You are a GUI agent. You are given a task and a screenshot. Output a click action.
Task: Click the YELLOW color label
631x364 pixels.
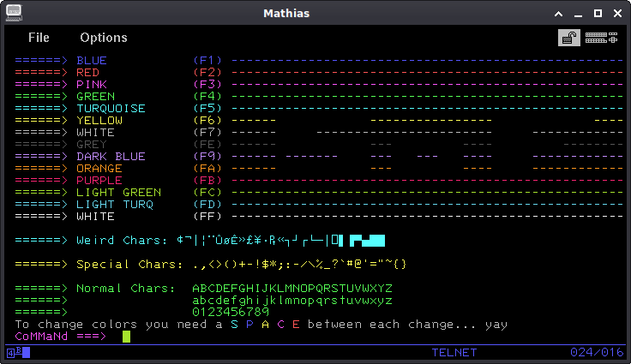coord(99,121)
